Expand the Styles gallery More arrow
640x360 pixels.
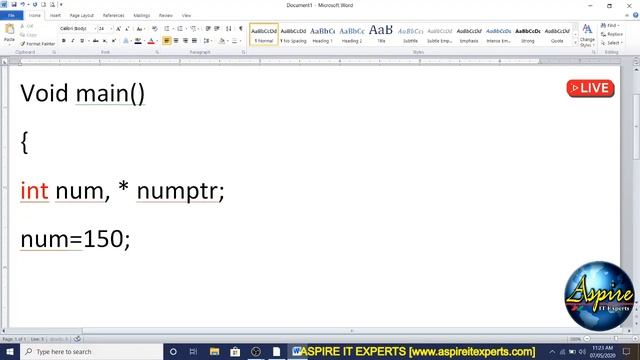point(576,42)
